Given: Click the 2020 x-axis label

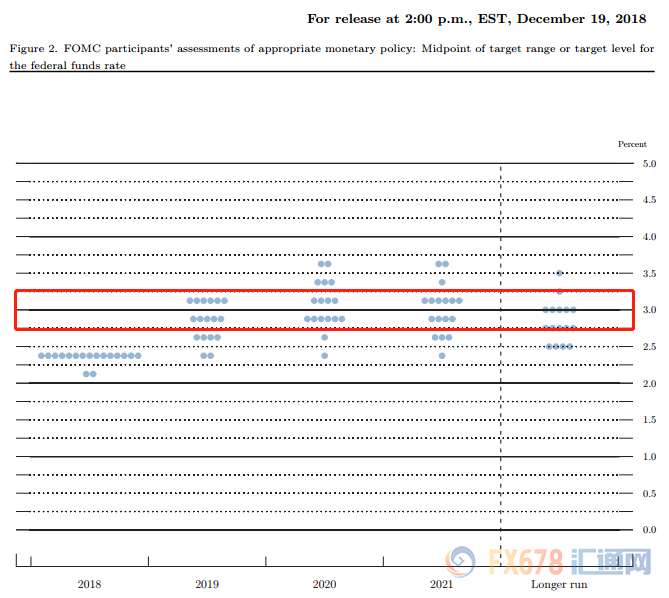Looking at the screenshot, I should point(324,584).
